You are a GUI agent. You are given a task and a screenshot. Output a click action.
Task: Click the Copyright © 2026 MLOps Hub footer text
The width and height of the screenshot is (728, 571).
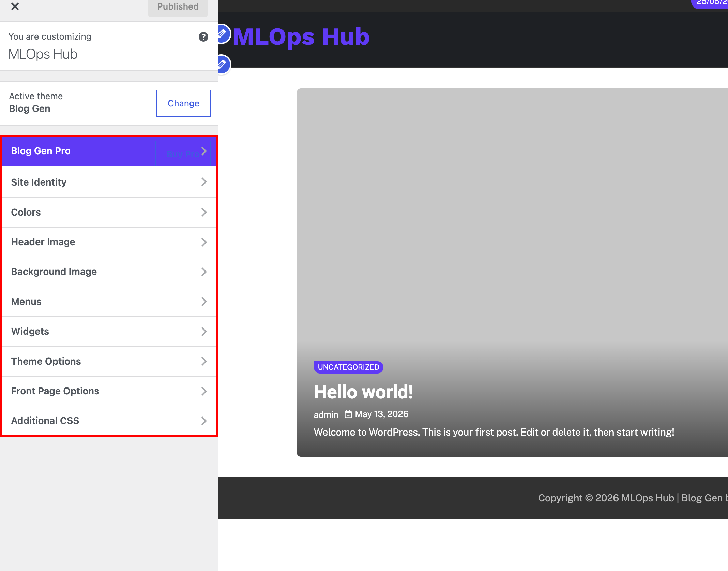point(606,498)
